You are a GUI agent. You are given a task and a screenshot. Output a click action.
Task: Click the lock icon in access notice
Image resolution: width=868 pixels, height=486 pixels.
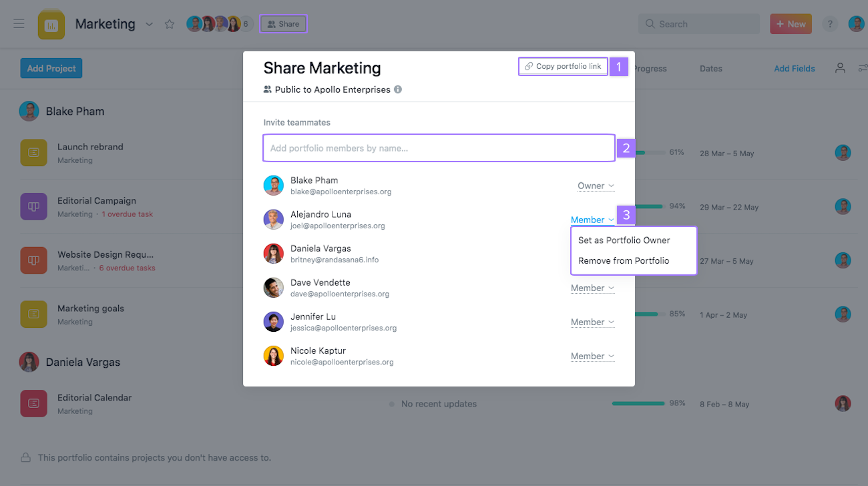tap(25, 458)
